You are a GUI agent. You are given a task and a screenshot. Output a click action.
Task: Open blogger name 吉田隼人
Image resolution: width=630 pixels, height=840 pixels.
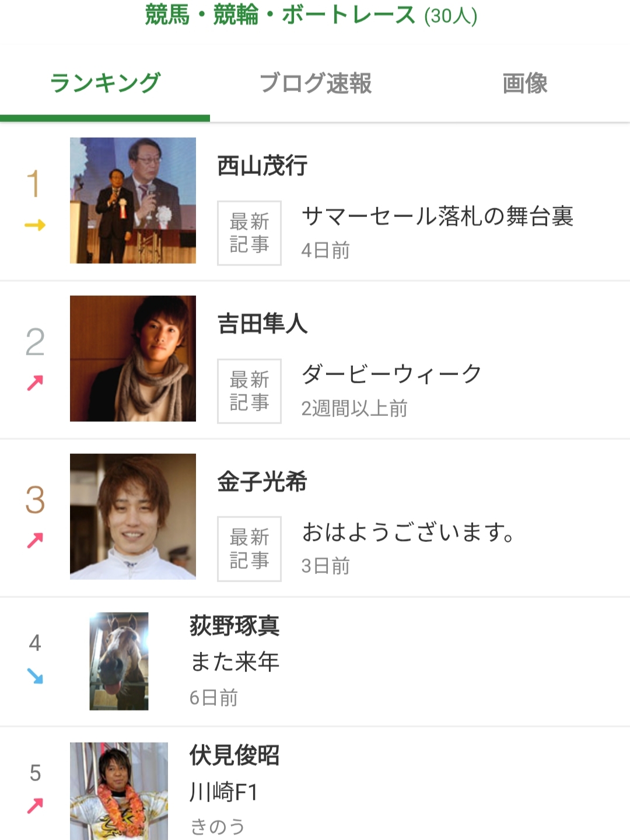(262, 324)
